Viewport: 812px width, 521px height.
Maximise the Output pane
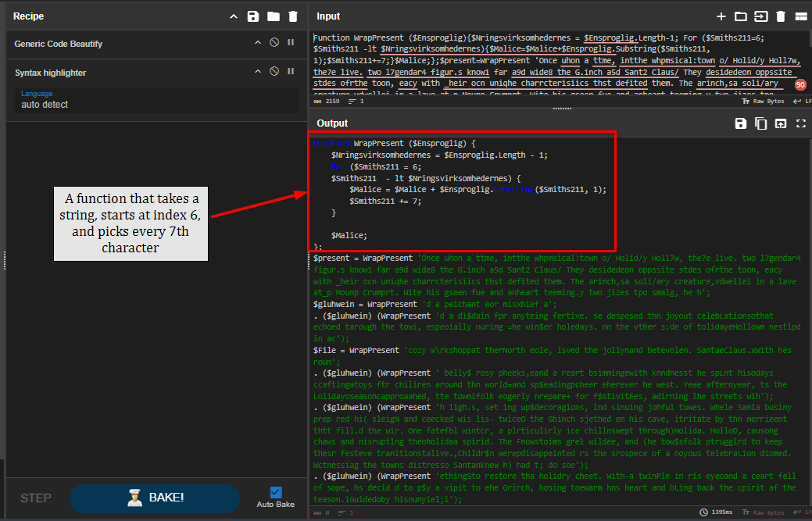click(x=801, y=123)
